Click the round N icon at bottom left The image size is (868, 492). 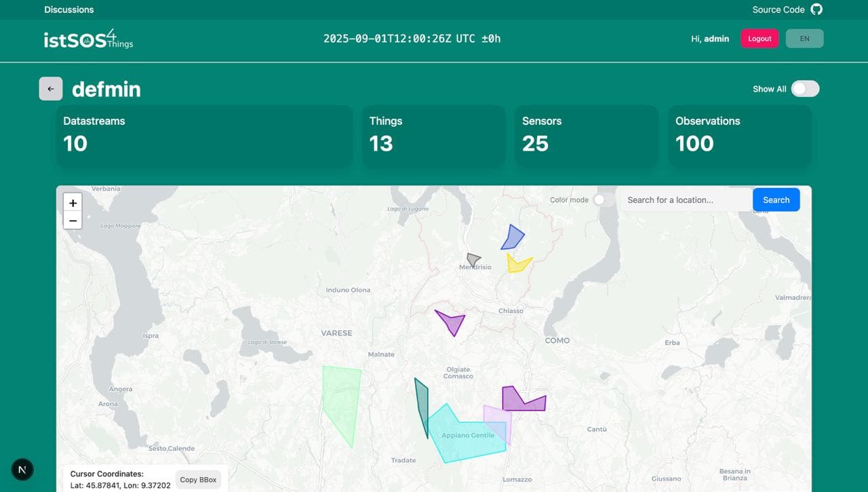pyautogui.click(x=22, y=469)
